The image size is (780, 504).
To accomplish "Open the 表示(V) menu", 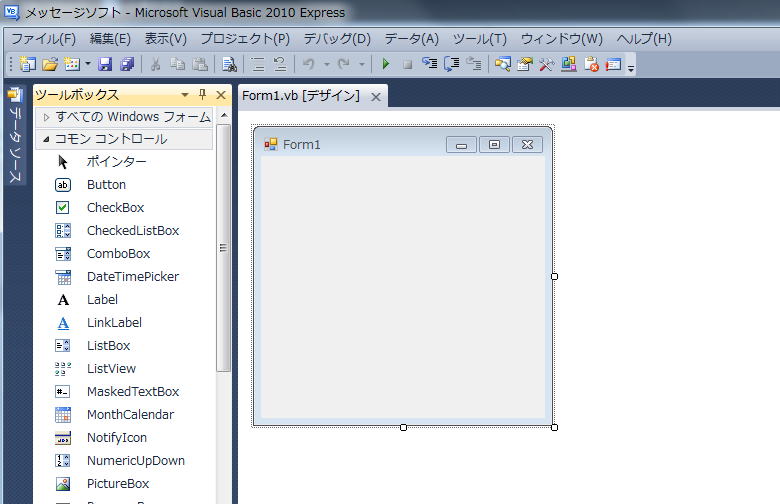I will (x=165, y=38).
